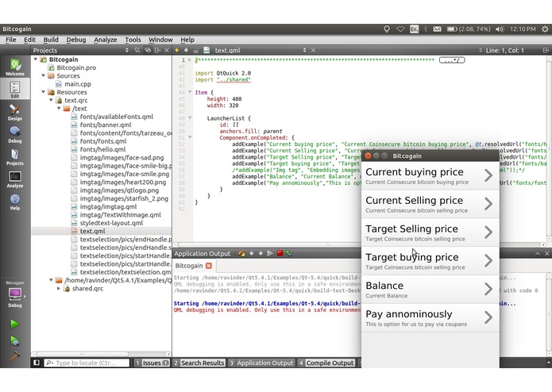The image size is (552, 392).
Task: Open Current Selling price in Bitcogain app
Action: [x=430, y=204]
